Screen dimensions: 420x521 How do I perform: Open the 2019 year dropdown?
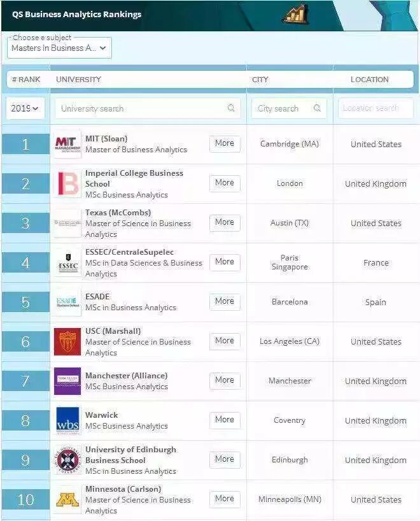pyautogui.click(x=25, y=108)
